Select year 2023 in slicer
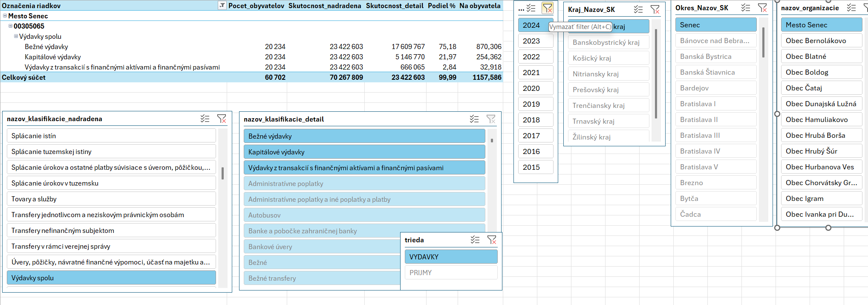 (x=535, y=41)
